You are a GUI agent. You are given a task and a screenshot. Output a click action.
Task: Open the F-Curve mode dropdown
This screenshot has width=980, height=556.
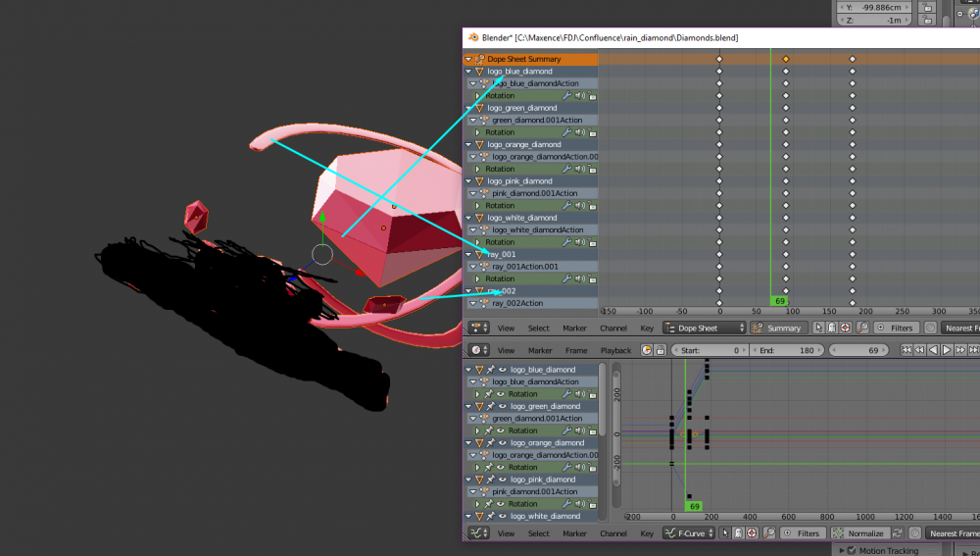(689, 532)
